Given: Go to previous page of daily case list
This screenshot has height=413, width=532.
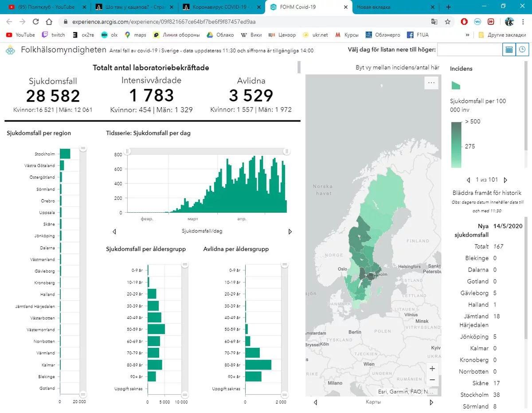Looking at the screenshot, I should 469,180.
